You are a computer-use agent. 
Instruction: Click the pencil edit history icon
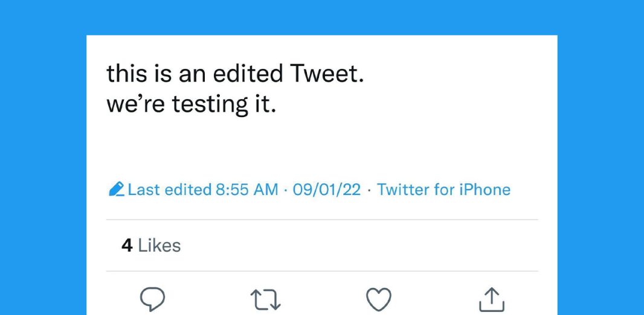pyautogui.click(x=117, y=189)
